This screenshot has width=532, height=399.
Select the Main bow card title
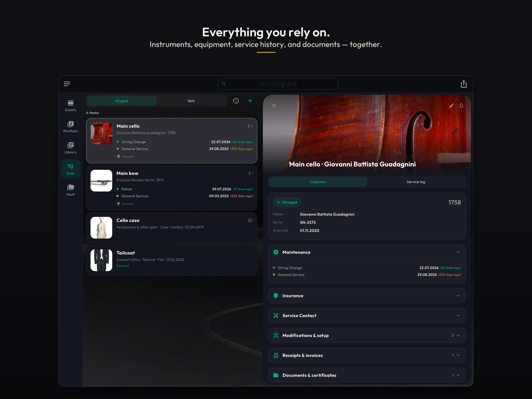pyautogui.click(x=127, y=173)
